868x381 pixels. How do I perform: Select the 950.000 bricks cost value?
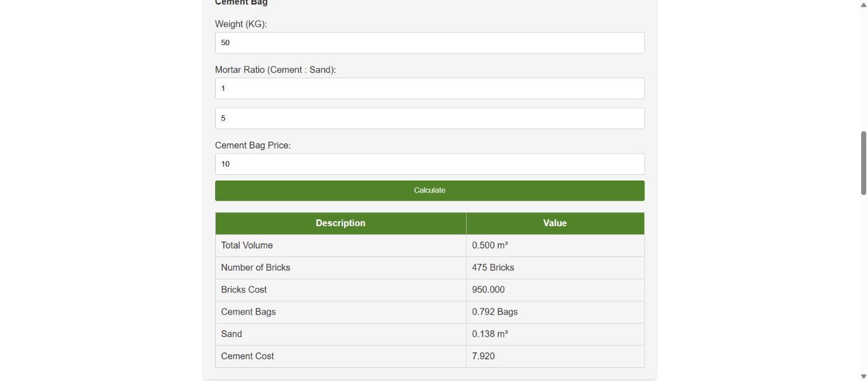pos(488,290)
